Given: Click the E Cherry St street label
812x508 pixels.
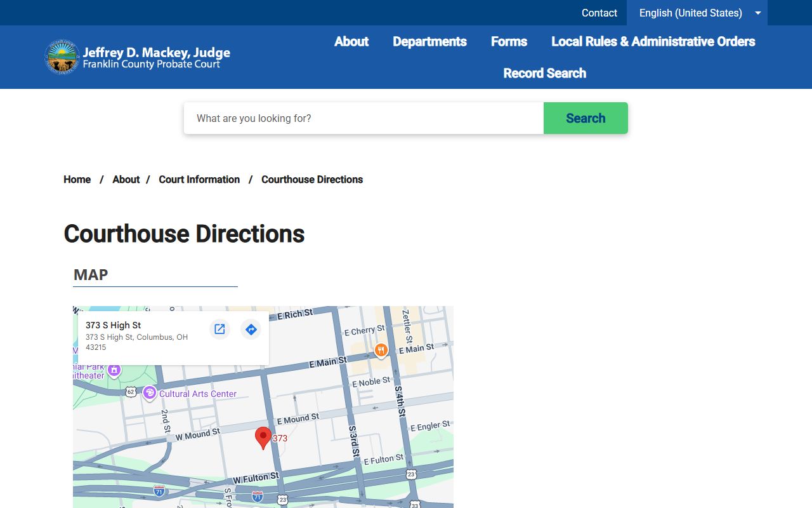Looking at the screenshot, I should 364,330.
